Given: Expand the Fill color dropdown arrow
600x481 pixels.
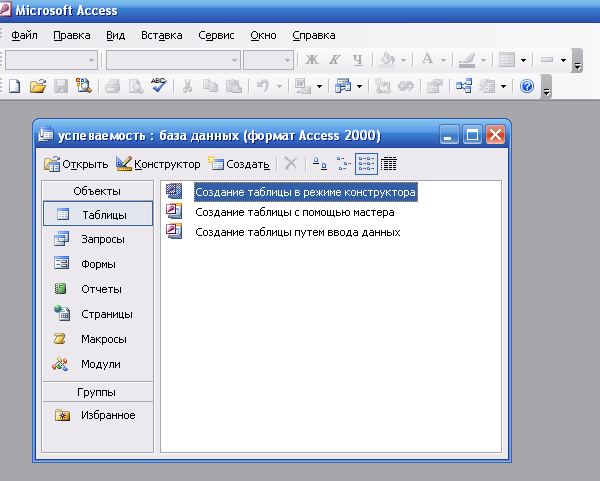Looking at the screenshot, I should 403,60.
